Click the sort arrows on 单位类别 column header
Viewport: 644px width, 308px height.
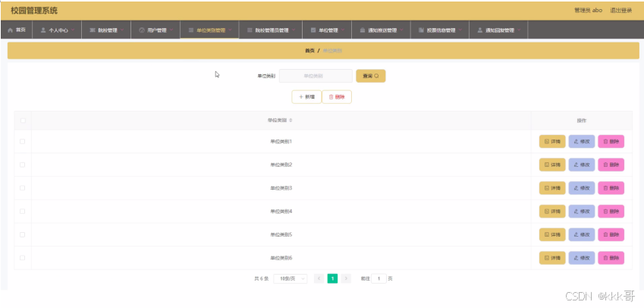pyautogui.click(x=291, y=121)
